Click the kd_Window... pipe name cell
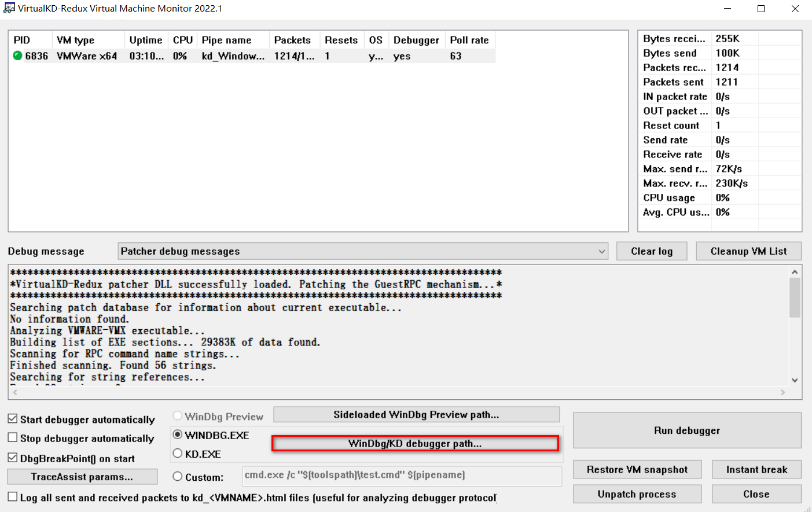 [x=233, y=56]
